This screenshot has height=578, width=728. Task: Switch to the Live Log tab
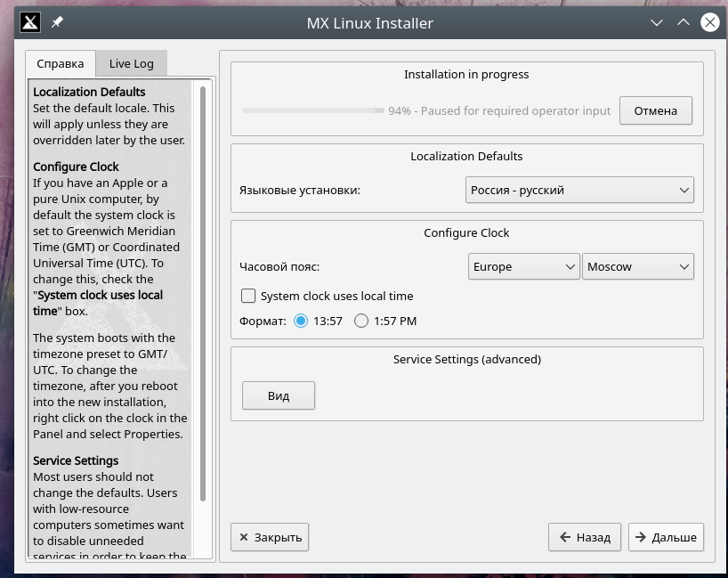[131, 63]
